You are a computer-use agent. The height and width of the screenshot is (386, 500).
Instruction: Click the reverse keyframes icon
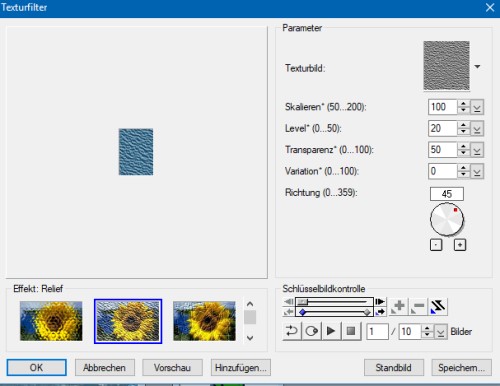point(438,306)
